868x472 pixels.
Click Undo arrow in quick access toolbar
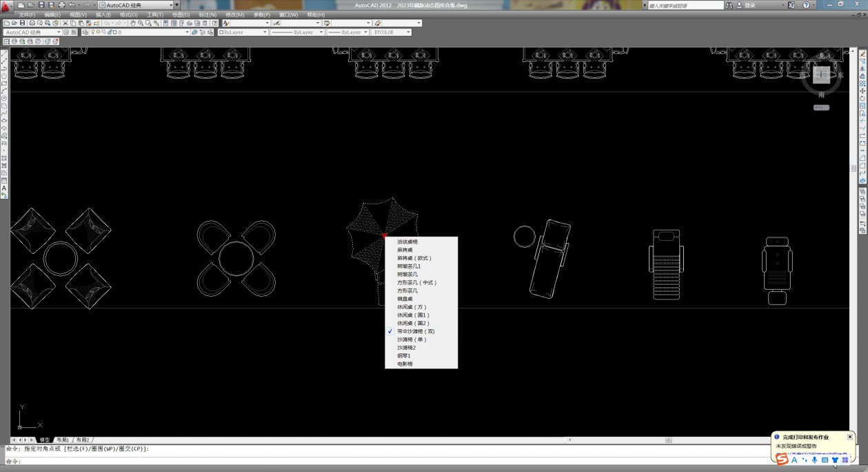pyautogui.click(x=72, y=5)
